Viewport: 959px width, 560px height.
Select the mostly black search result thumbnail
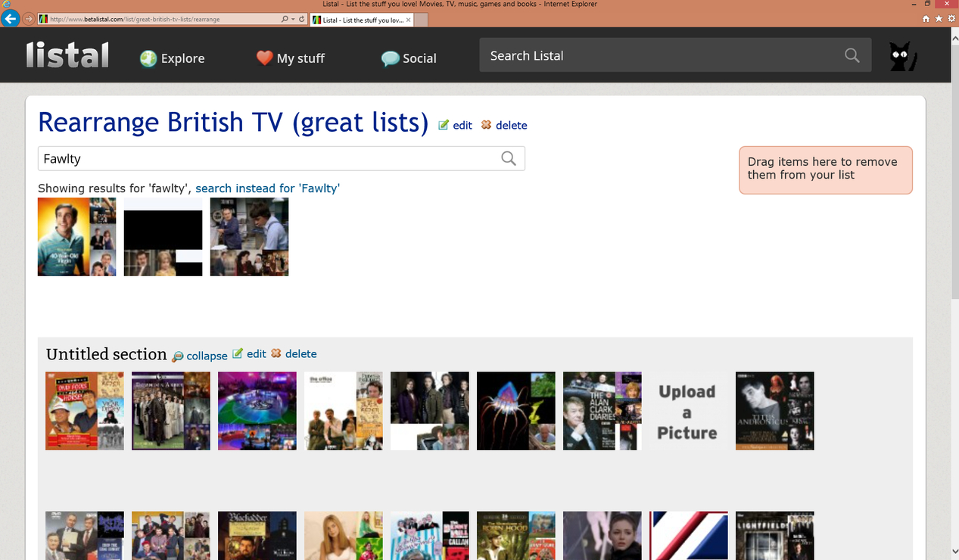pyautogui.click(x=163, y=237)
